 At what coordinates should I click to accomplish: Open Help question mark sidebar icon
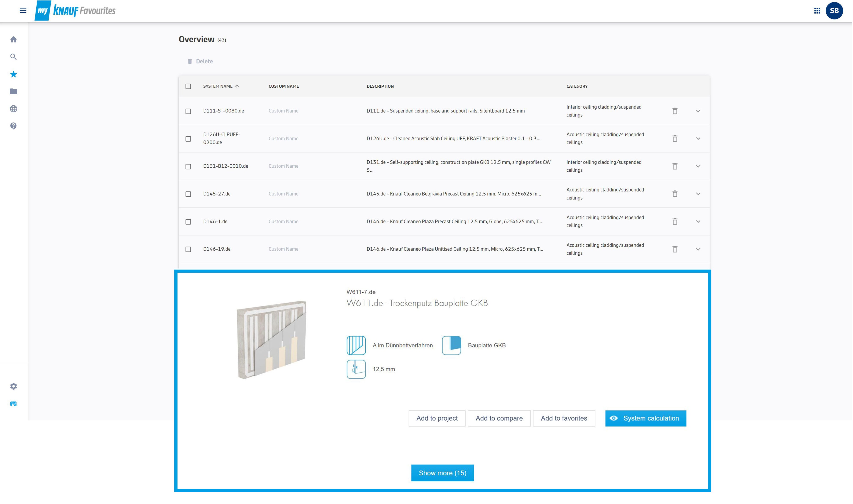pyautogui.click(x=14, y=126)
